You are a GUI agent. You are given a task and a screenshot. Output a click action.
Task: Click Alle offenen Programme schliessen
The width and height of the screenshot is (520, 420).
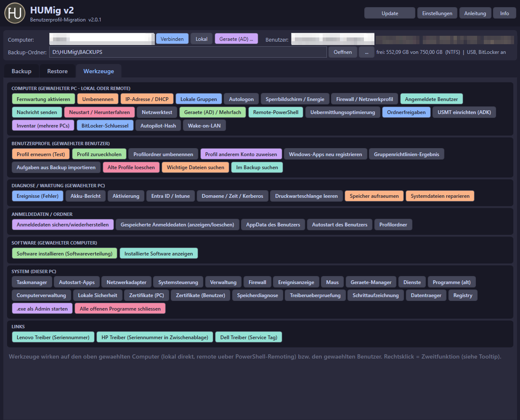(x=120, y=309)
